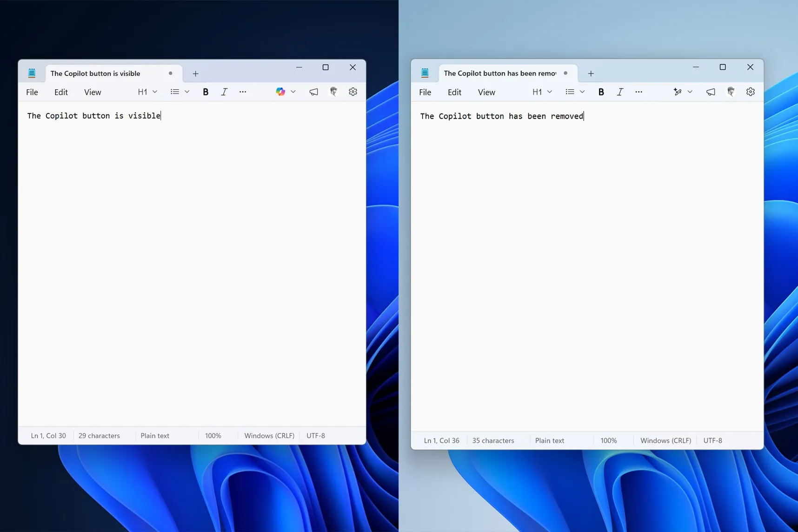The image size is (798, 532).
Task: Switch to the tab titled 'The Copilot button is visible'
Action: click(95, 73)
